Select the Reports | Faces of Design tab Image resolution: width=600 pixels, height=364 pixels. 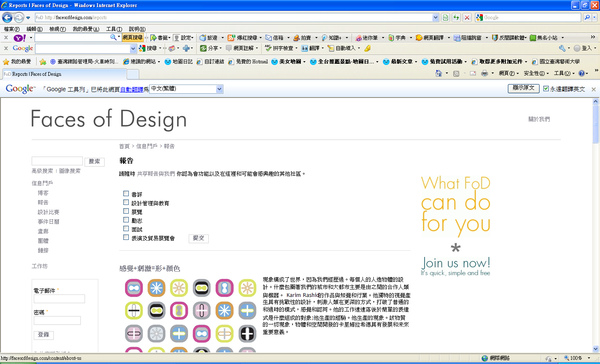(64, 74)
